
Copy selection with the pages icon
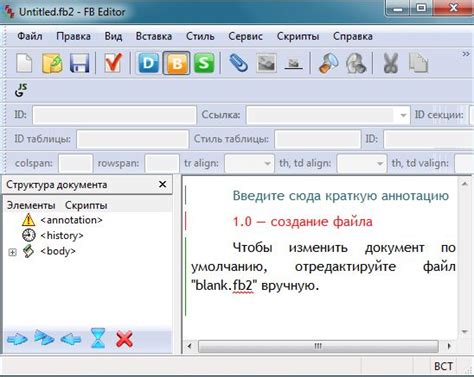pyautogui.click(x=418, y=63)
